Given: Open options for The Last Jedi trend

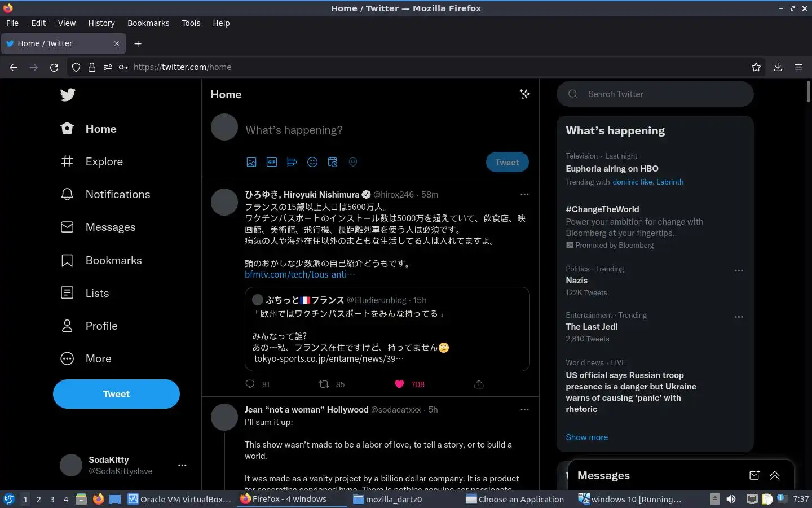Looking at the screenshot, I should coord(739,317).
